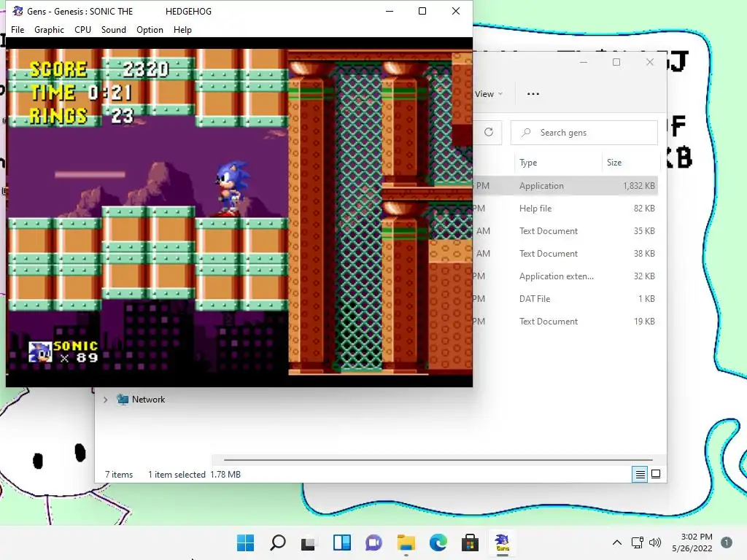Maximize the File Explorer window
Viewport: 747px width, 560px height.
(x=616, y=62)
